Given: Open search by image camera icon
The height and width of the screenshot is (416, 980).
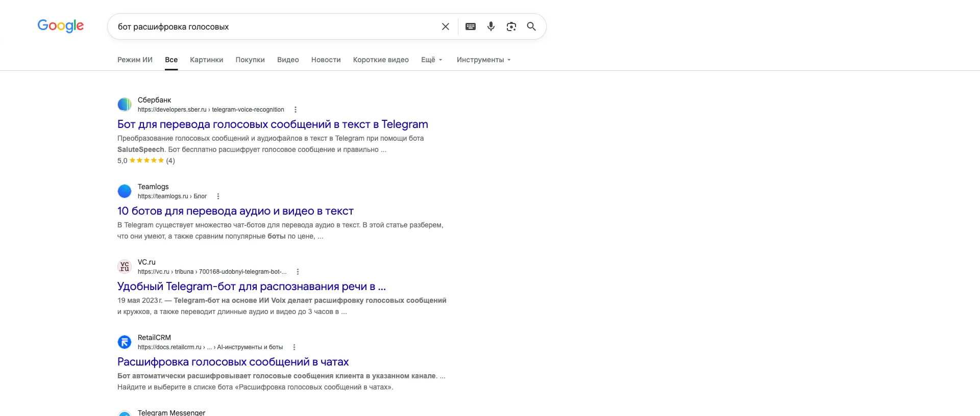Looking at the screenshot, I should [x=511, y=27].
